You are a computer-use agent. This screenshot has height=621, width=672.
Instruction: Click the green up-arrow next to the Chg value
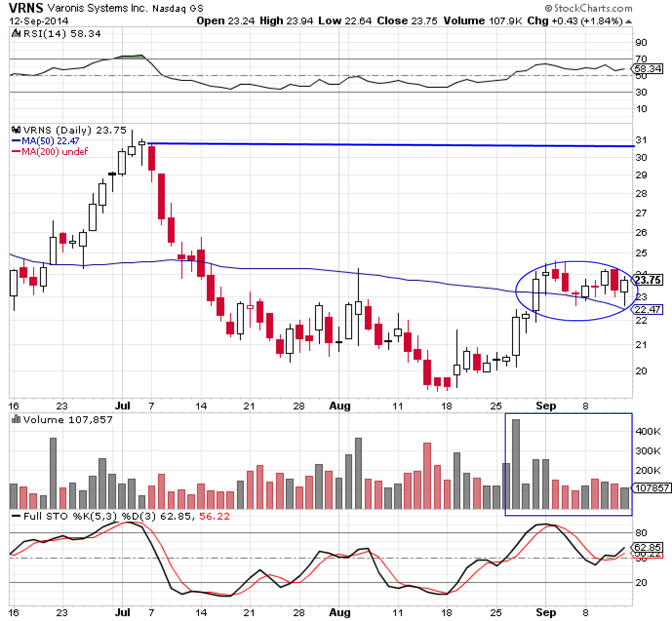629,21
